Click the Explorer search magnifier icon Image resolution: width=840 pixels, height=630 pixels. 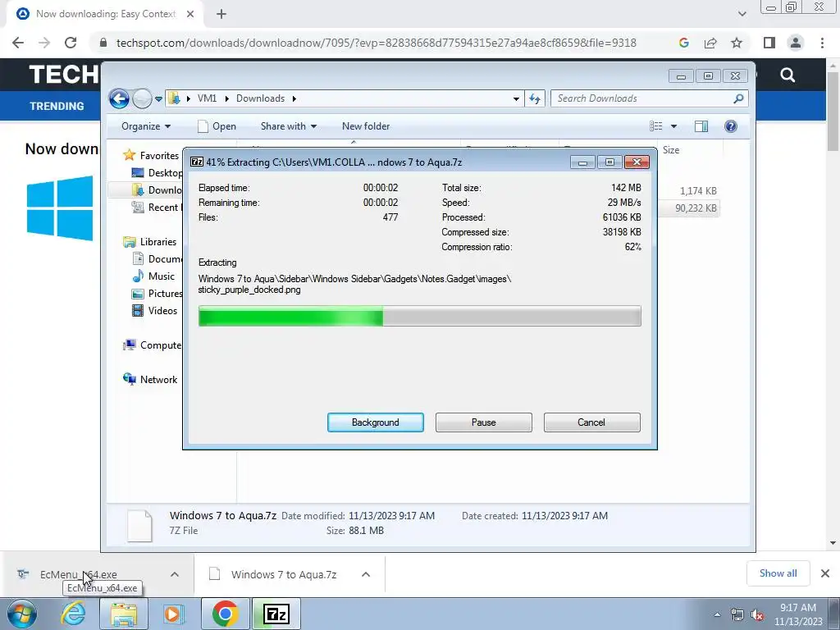coord(738,98)
